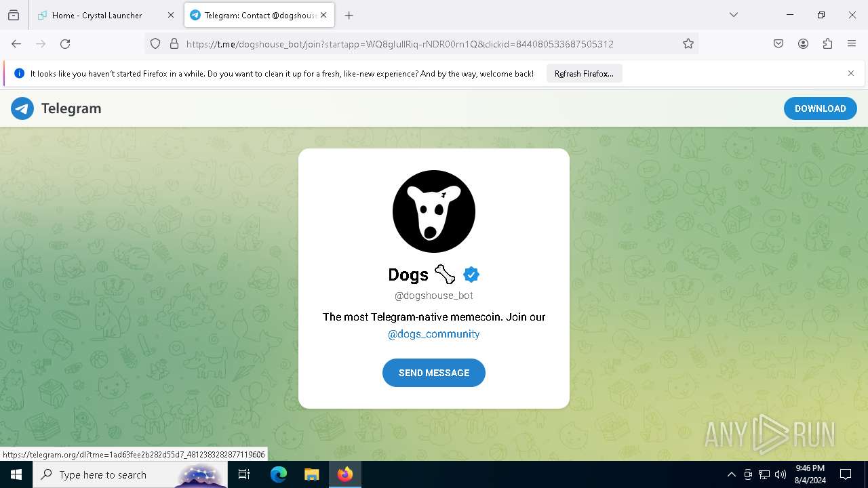868x488 pixels.
Task: Click Firefox taskbar icon
Action: (x=345, y=474)
